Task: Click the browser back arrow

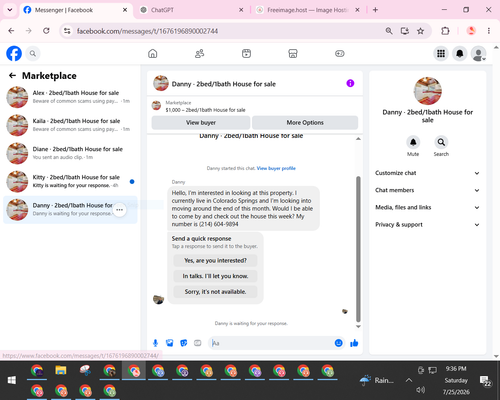Action: pyautogui.click(x=11, y=31)
